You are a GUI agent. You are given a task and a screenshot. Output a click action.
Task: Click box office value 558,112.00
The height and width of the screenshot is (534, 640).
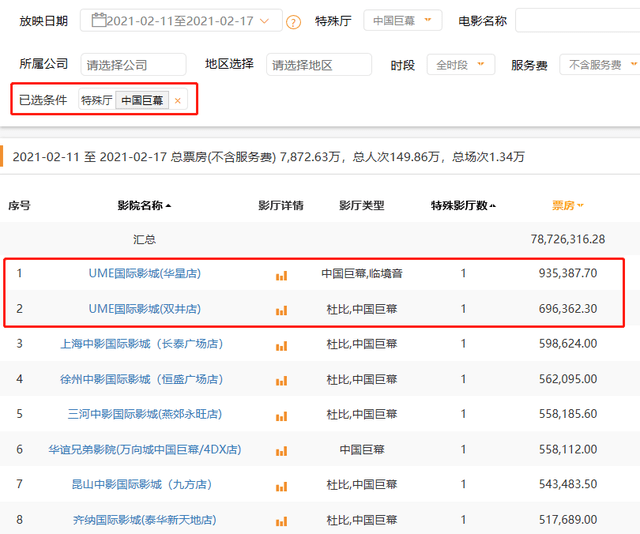(568, 449)
